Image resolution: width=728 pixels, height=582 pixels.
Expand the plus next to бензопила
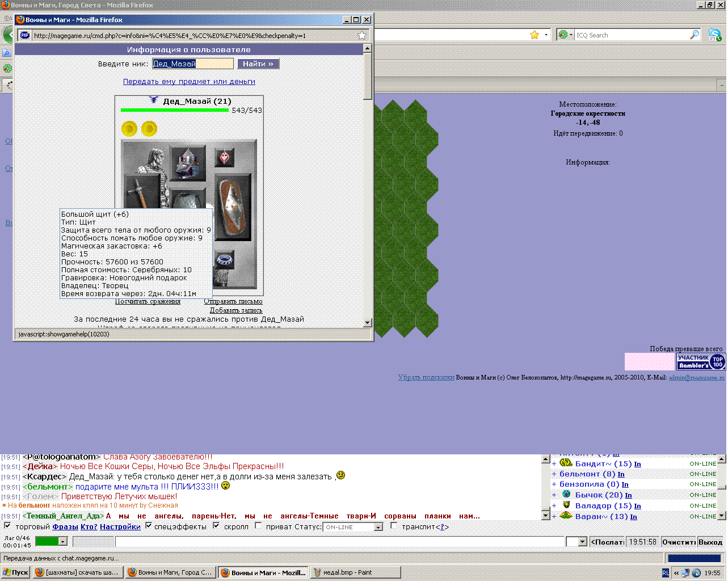coord(554,484)
